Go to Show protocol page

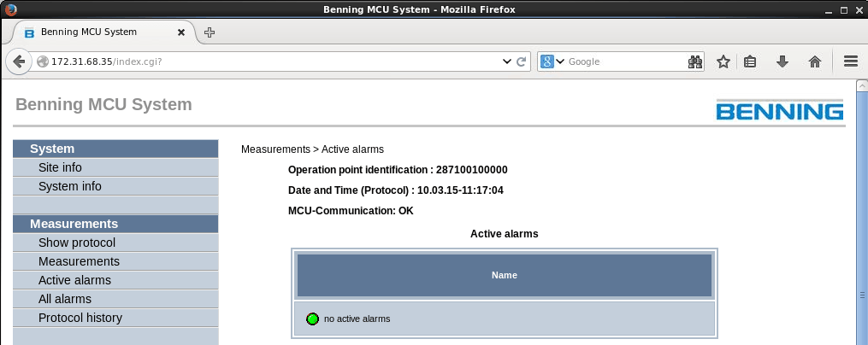coord(76,243)
